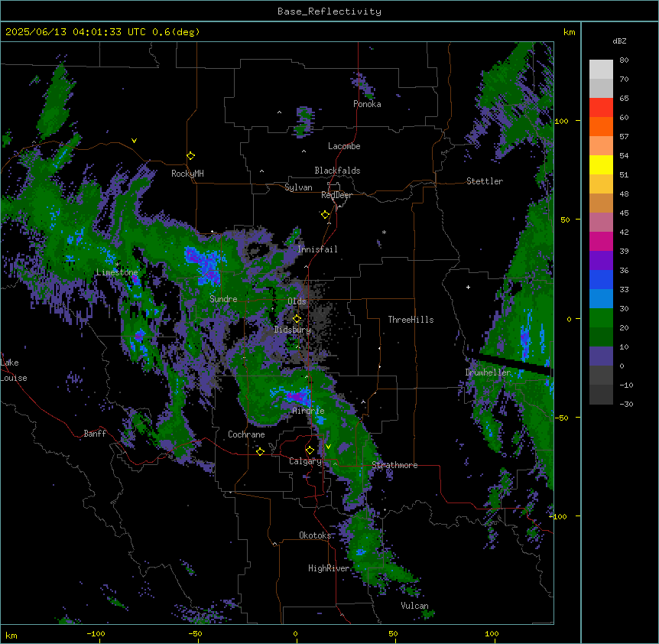Click the km unit label in header
The height and width of the screenshot is (644, 659).
coord(569,32)
